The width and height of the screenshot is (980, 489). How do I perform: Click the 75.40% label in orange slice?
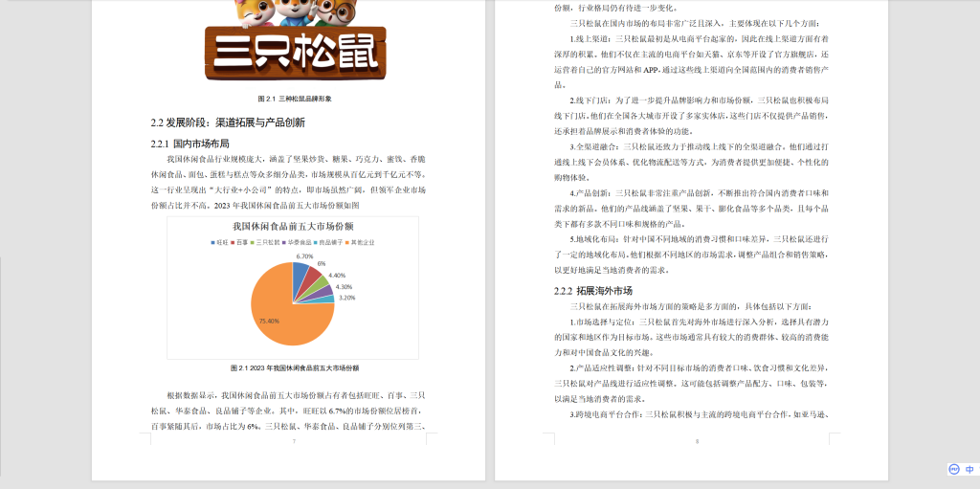click(269, 321)
